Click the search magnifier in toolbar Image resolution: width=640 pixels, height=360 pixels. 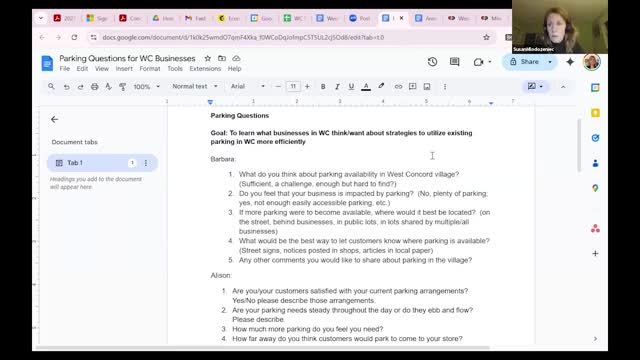(x=51, y=87)
